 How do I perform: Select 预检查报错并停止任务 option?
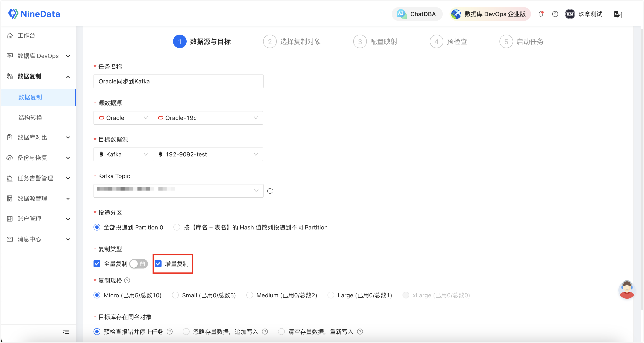(x=97, y=332)
